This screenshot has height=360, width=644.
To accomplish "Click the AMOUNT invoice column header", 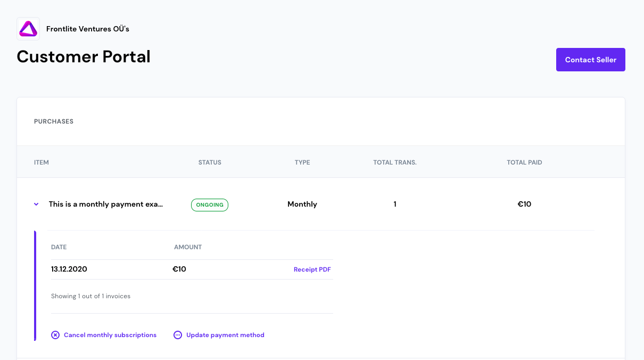I will [188, 247].
